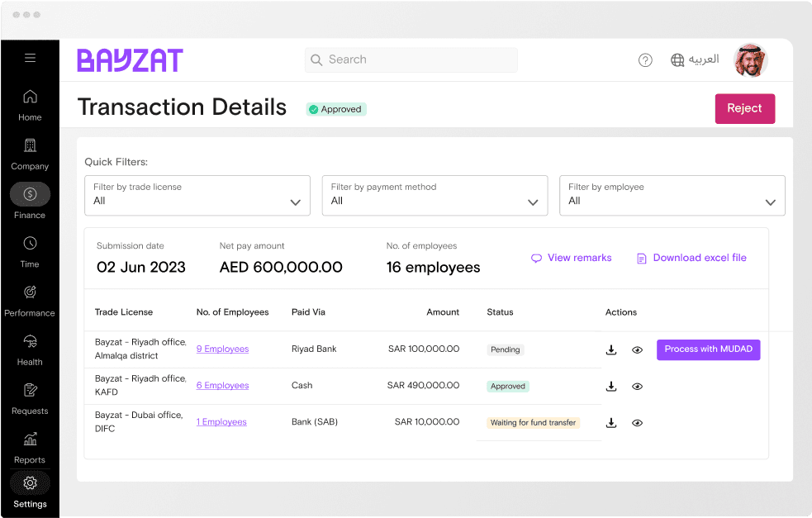Go to Finance in the sidebar
The width and height of the screenshot is (812, 518).
[30, 202]
